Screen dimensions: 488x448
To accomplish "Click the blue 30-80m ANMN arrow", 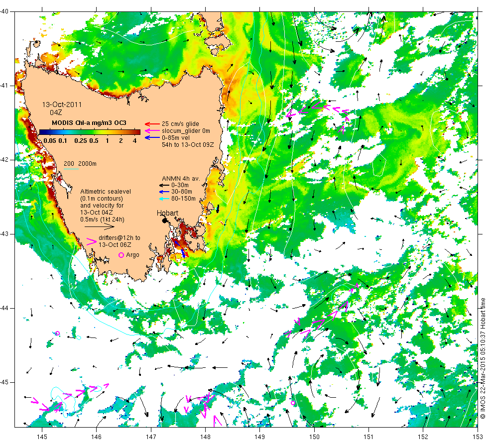I will click(x=164, y=192).
